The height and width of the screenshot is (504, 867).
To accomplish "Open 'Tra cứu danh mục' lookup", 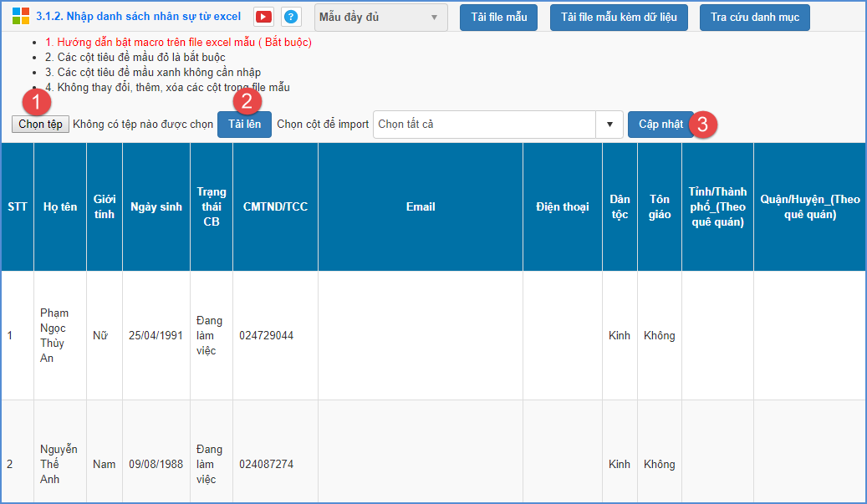I will tap(754, 18).
